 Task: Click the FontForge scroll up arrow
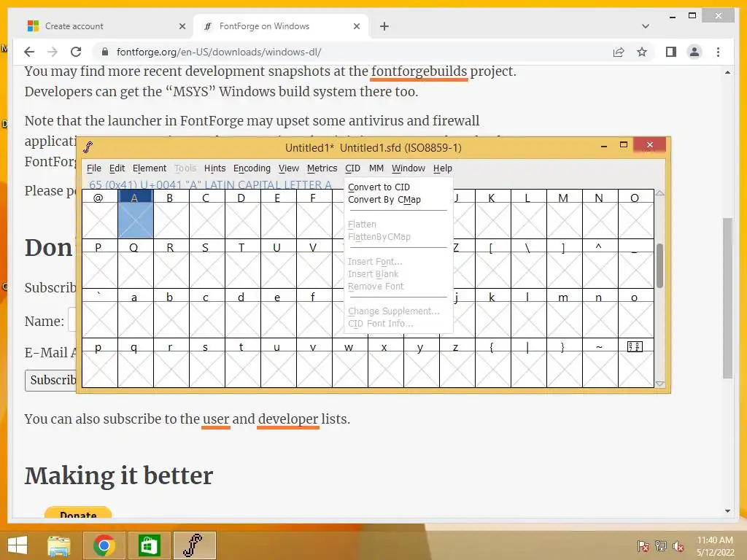659,192
